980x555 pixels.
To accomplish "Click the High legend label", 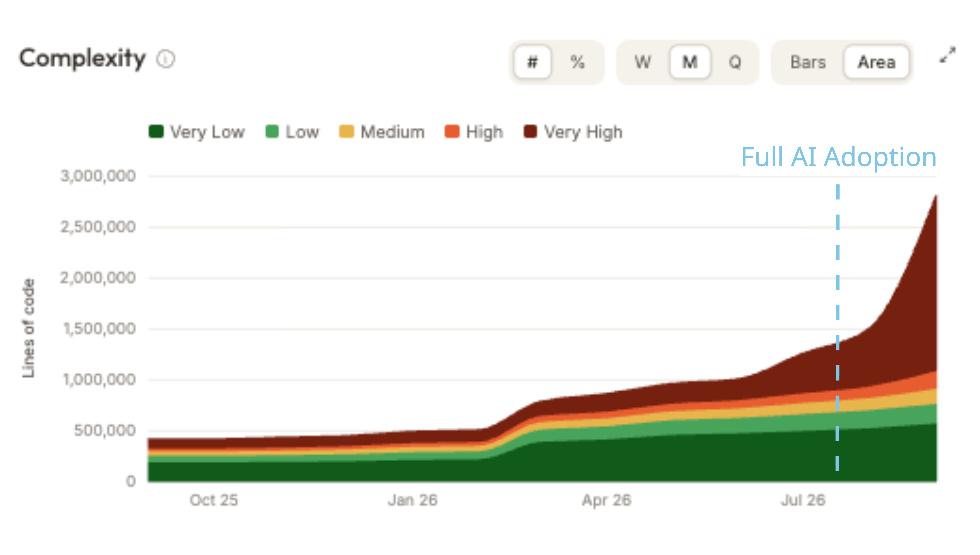I will [484, 132].
